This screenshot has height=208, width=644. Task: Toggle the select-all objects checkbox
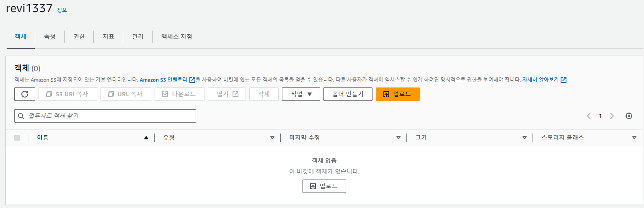click(17, 138)
